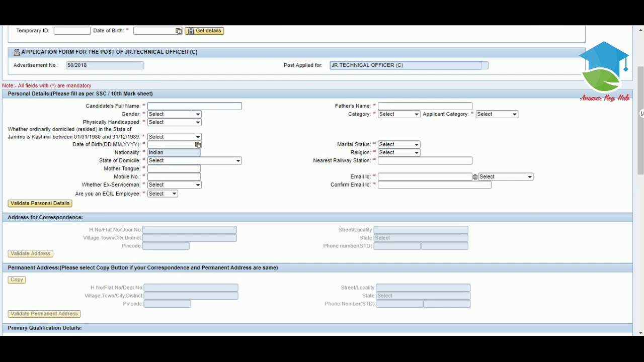Click the Date of Birth(DD.MM.YYYY) input
Screen dimensions: 644x362
click(171, 145)
